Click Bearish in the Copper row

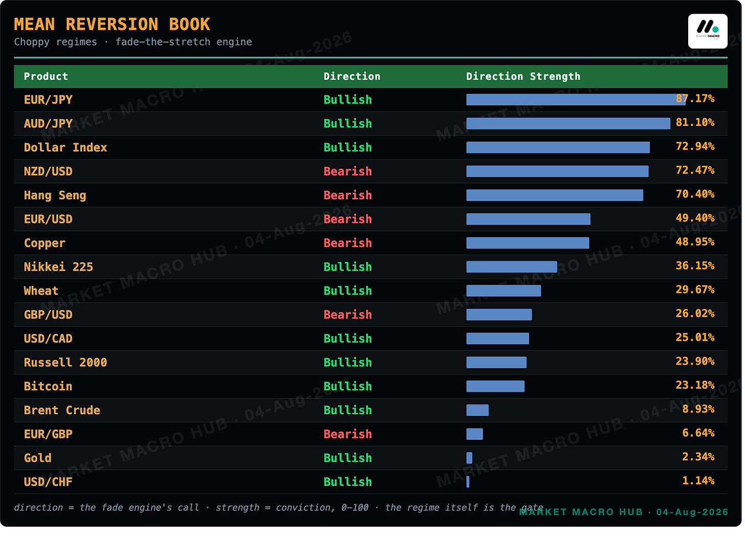(348, 243)
